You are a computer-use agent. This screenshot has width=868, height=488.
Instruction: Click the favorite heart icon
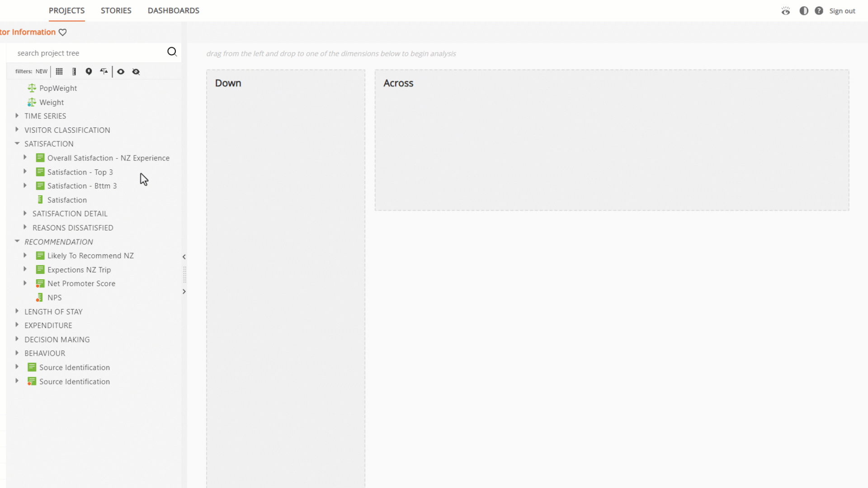coord(63,32)
